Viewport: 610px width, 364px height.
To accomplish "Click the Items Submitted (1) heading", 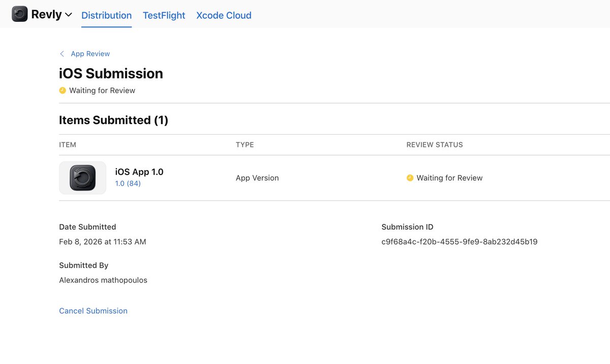I will [113, 120].
